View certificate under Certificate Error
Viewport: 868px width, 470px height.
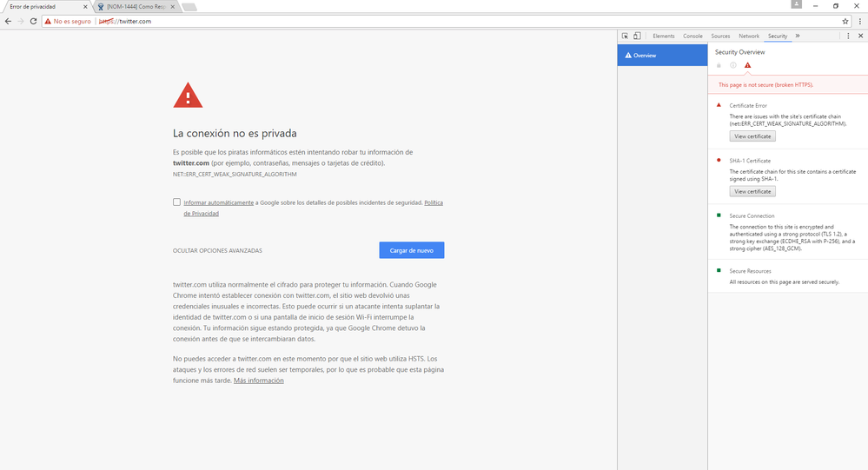point(752,136)
